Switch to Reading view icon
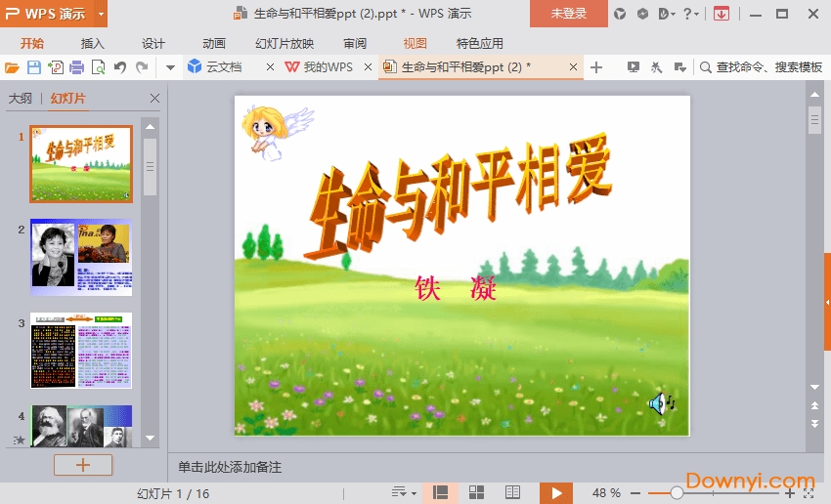Image resolution: width=831 pixels, height=504 pixels. tap(512, 492)
